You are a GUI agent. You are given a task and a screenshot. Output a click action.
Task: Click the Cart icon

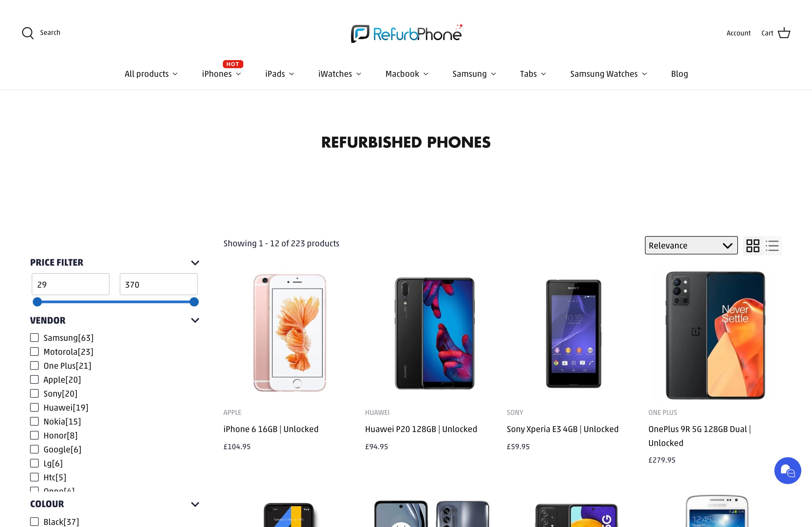pyautogui.click(x=784, y=32)
